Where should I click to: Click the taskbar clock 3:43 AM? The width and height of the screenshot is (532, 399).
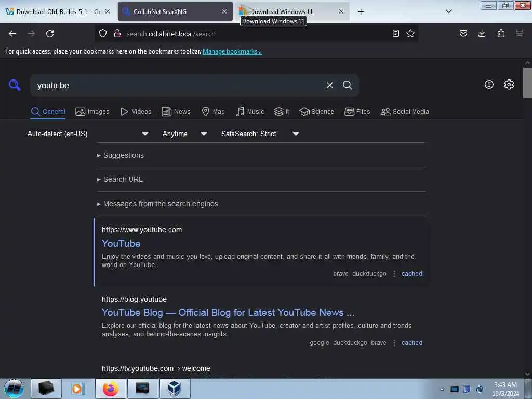[506, 389]
